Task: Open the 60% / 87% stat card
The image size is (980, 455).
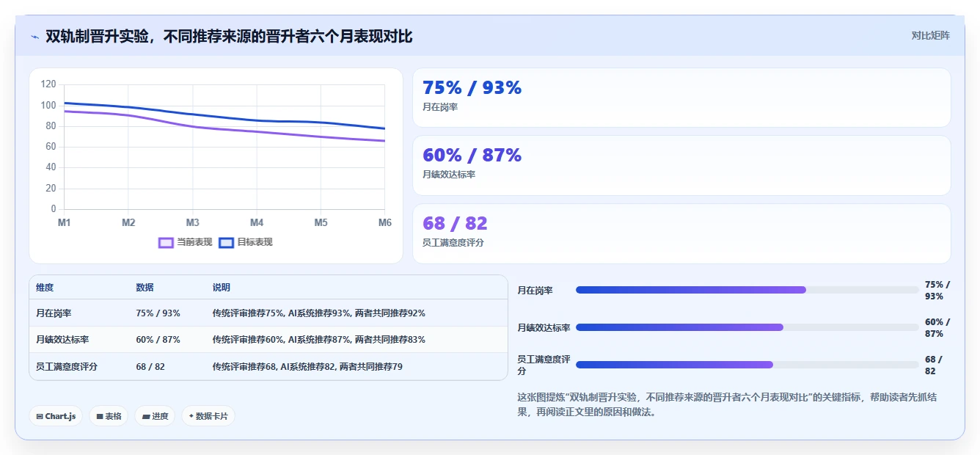Action: 681,165
